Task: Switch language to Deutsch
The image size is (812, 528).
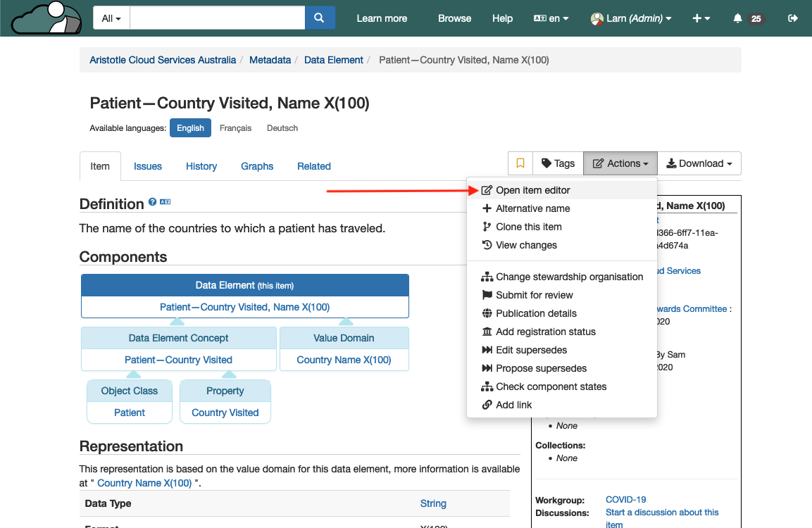Action: coord(282,128)
